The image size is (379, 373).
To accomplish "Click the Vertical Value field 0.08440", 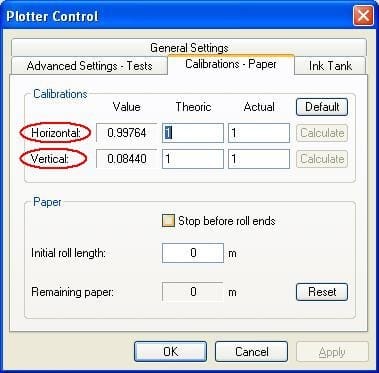I will 126,159.
